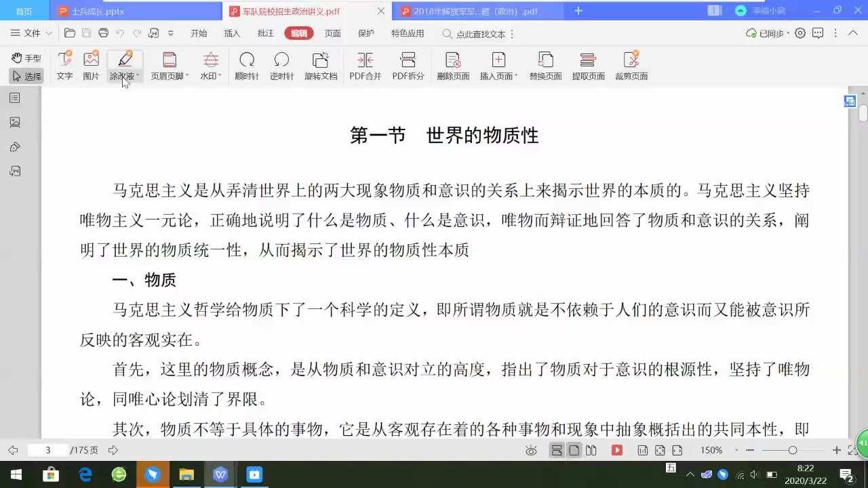
Task: Switch to the 开始 ribbon tab
Action: [199, 33]
